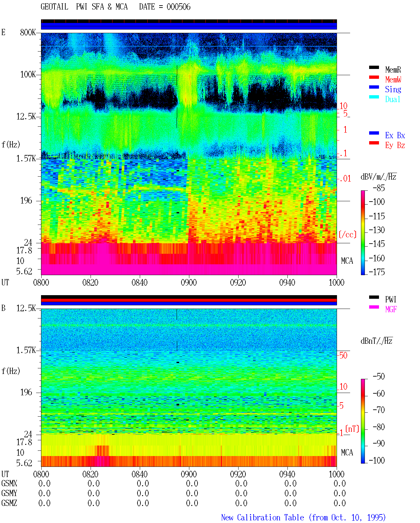The height and width of the screenshot is (523, 420).
Task: Click the blue Sing legend swatch
Action: pyautogui.click(x=374, y=87)
